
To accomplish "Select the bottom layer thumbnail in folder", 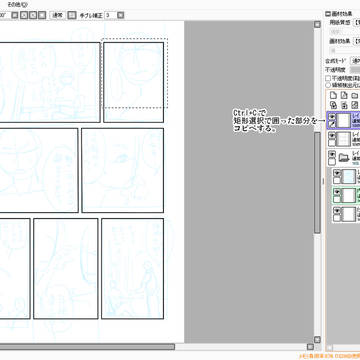I will [349, 214].
